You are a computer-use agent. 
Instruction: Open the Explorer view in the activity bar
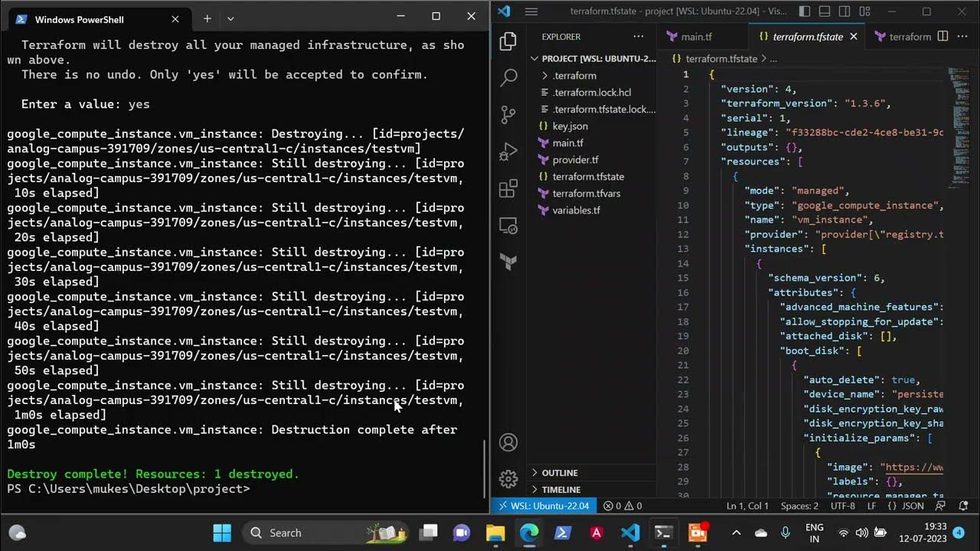pyautogui.click(x=508, y=42)
